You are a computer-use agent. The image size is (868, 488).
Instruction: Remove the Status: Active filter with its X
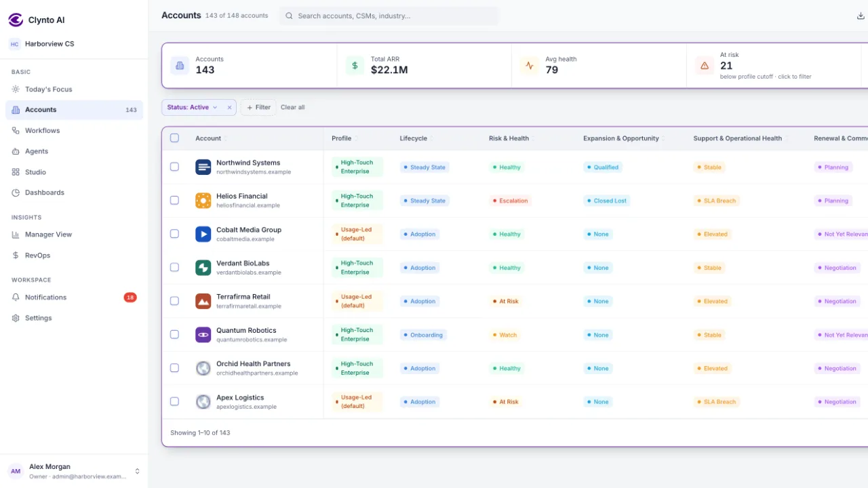pos(229,107)
